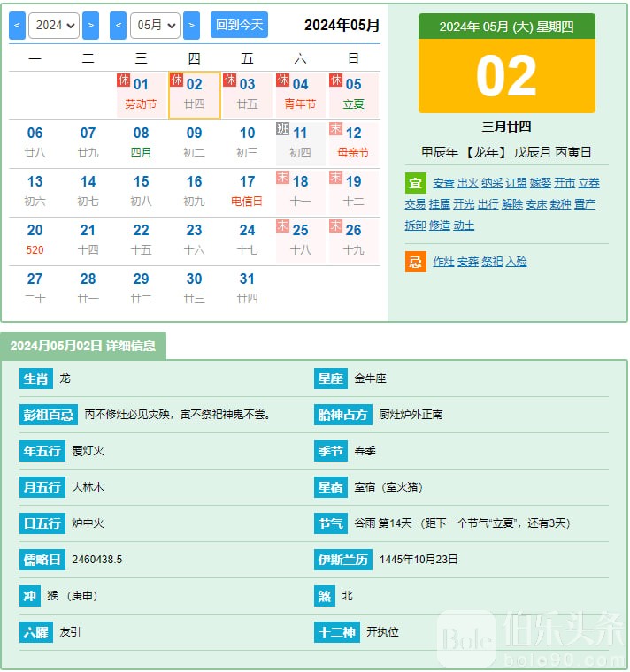Open the 嫁娶 link

540,183
